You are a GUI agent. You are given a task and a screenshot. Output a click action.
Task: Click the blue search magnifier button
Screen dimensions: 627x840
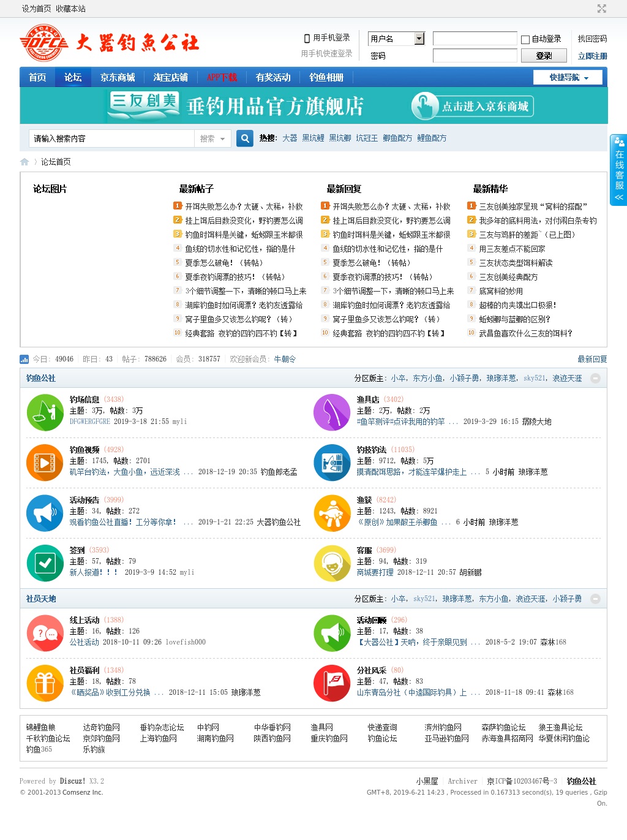point(245,138)
